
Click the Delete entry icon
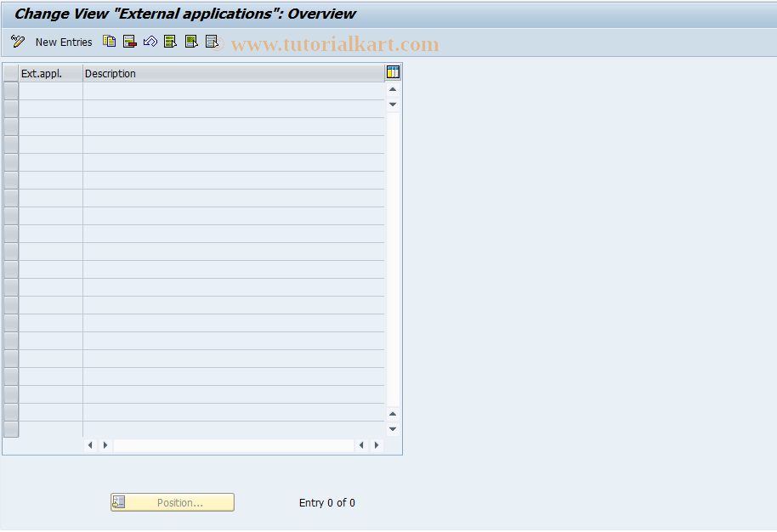(130, 42)
